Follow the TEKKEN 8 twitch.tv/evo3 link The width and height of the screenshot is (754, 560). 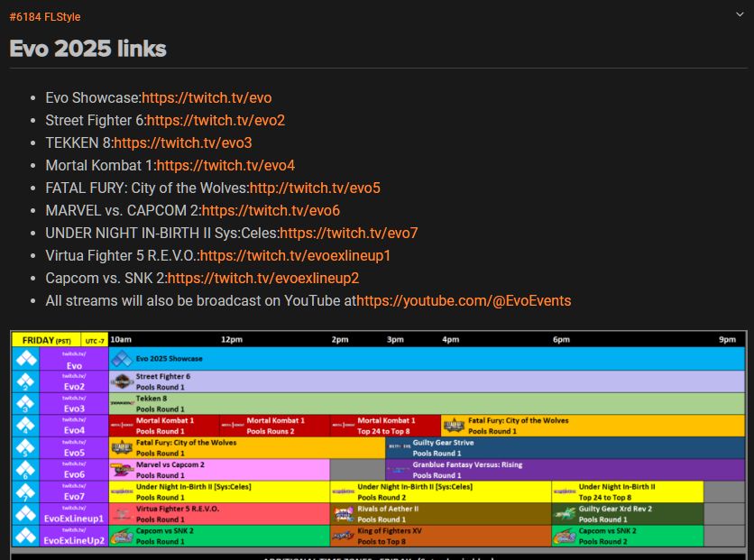pos(183,143)
